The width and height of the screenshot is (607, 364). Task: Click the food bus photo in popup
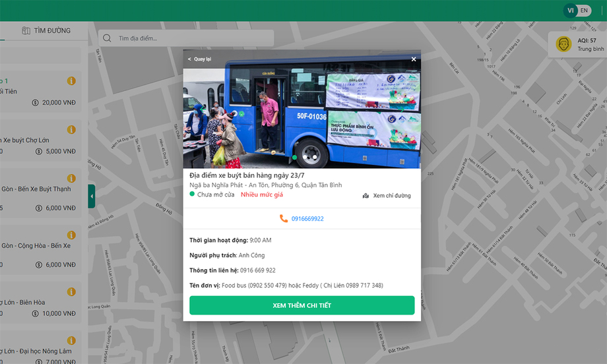pos(302,112)
